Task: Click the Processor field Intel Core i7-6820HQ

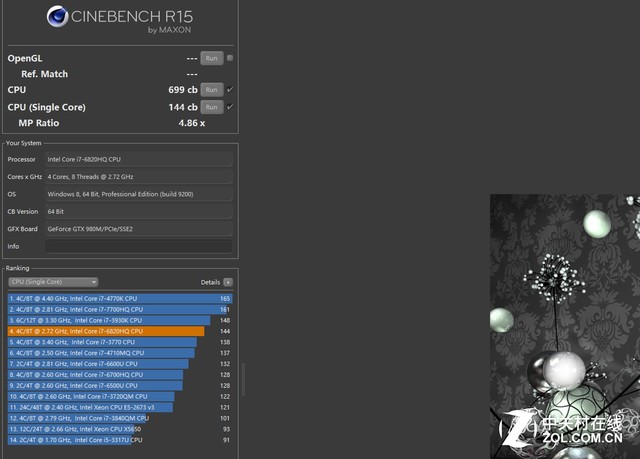Action: [139, 159]
